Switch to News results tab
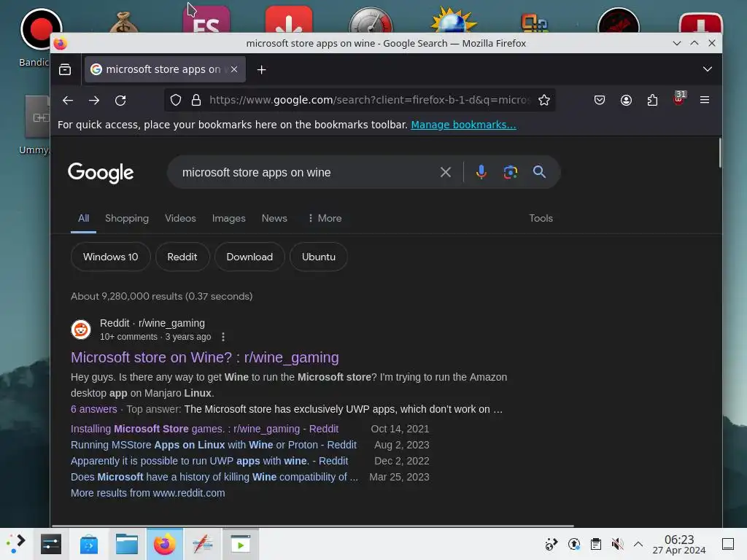This screenshot has height=560, width=747. (x=274, y=218)
